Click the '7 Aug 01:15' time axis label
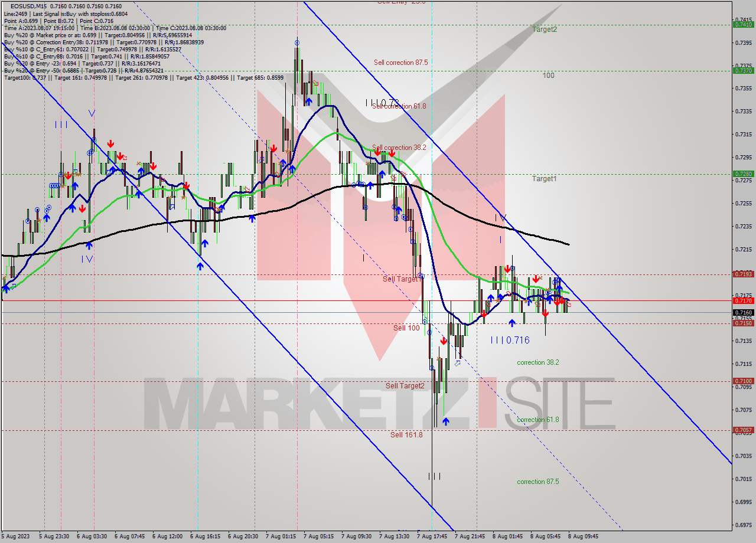 (x=281, y=537)
